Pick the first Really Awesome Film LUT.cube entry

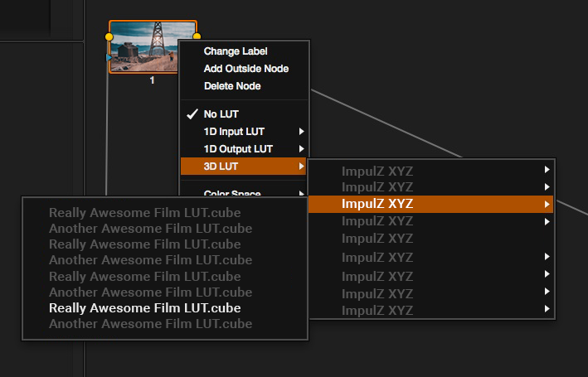click(145, 212)
